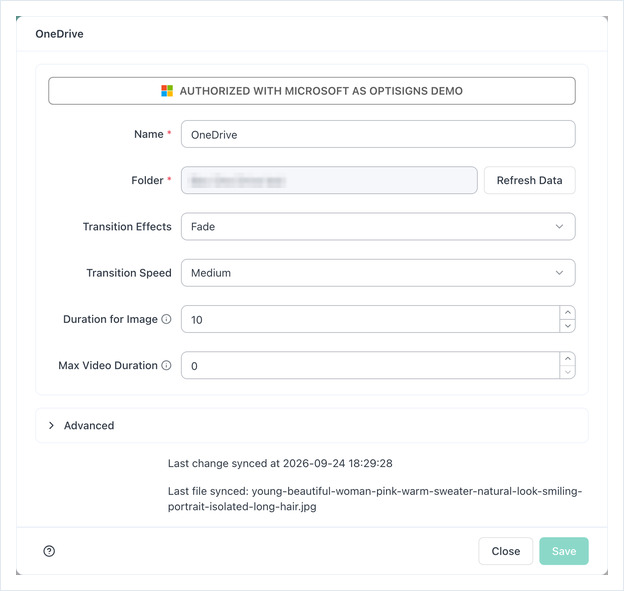
Task: Click the Close button
Action: [x=506, y=551]
